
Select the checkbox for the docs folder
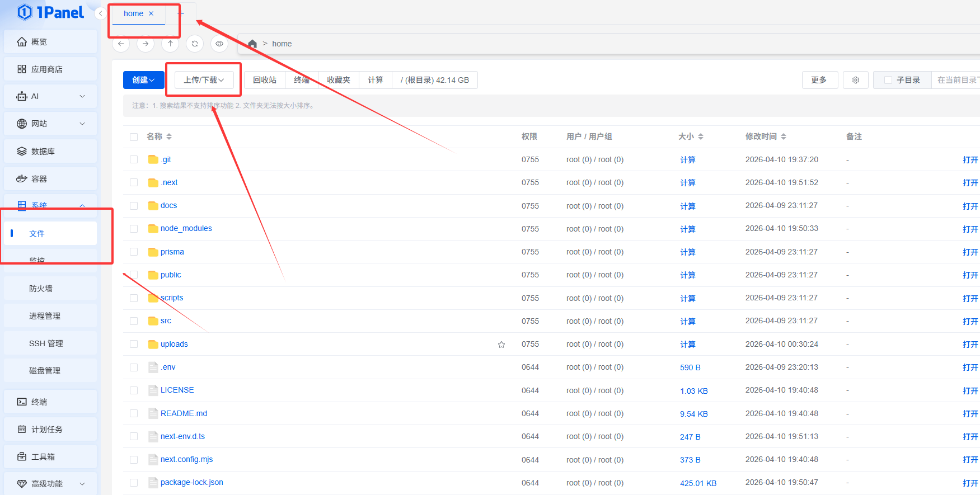[x=134, y=206]
